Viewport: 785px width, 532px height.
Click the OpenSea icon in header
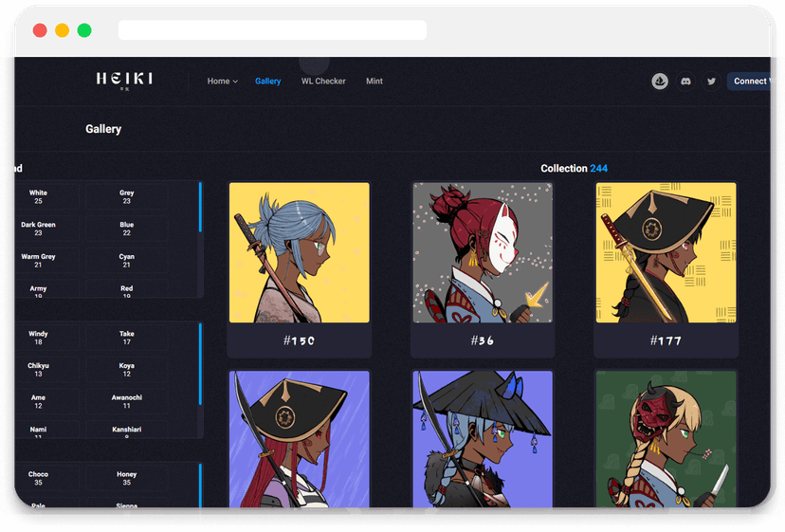point(660,82)
